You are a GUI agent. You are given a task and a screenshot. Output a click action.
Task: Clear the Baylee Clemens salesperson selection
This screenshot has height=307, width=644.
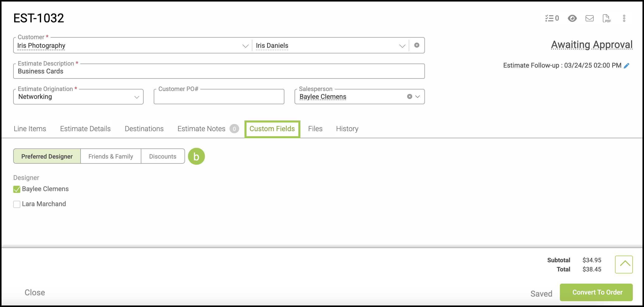tap(409, 97)
